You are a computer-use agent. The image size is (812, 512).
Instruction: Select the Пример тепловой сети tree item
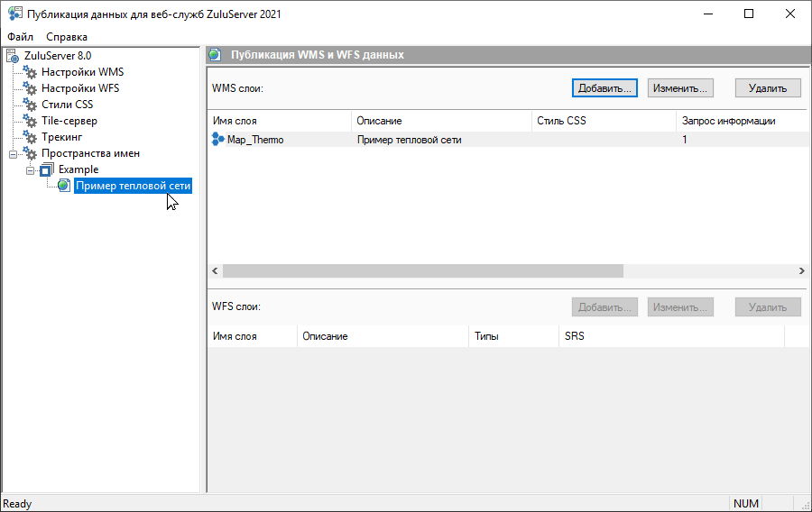click(133, 186)
